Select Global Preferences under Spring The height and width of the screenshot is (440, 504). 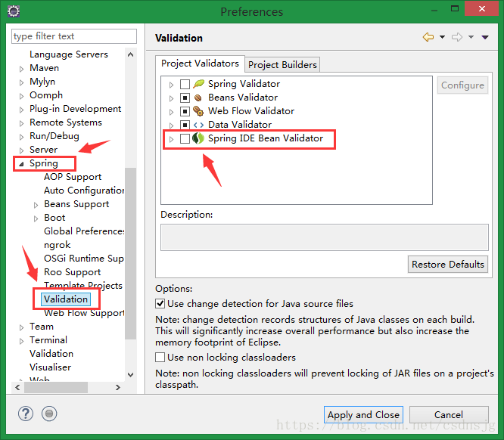[84, 231]
